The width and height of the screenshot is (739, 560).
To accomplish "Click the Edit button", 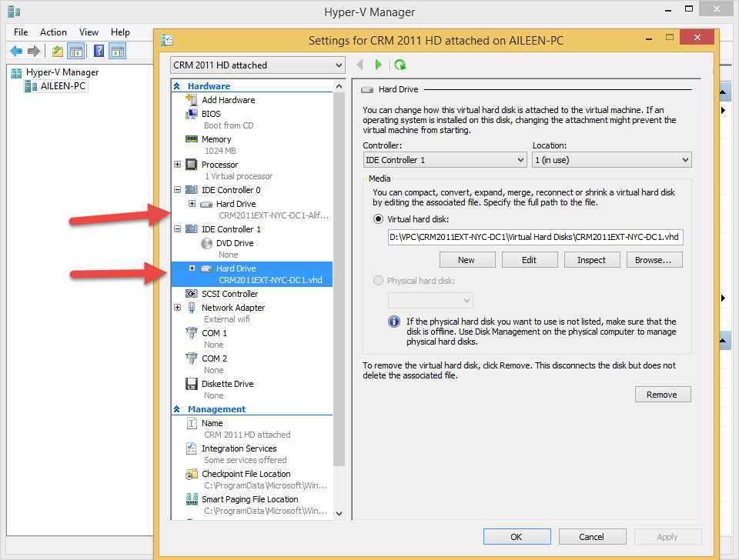I will tap(530, 260).
